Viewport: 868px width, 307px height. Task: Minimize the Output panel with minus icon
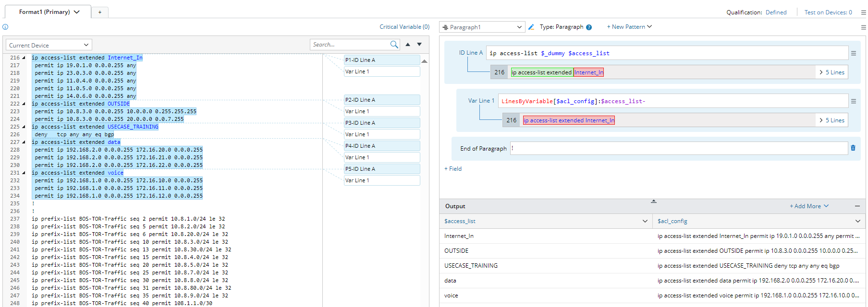(857, 206)
